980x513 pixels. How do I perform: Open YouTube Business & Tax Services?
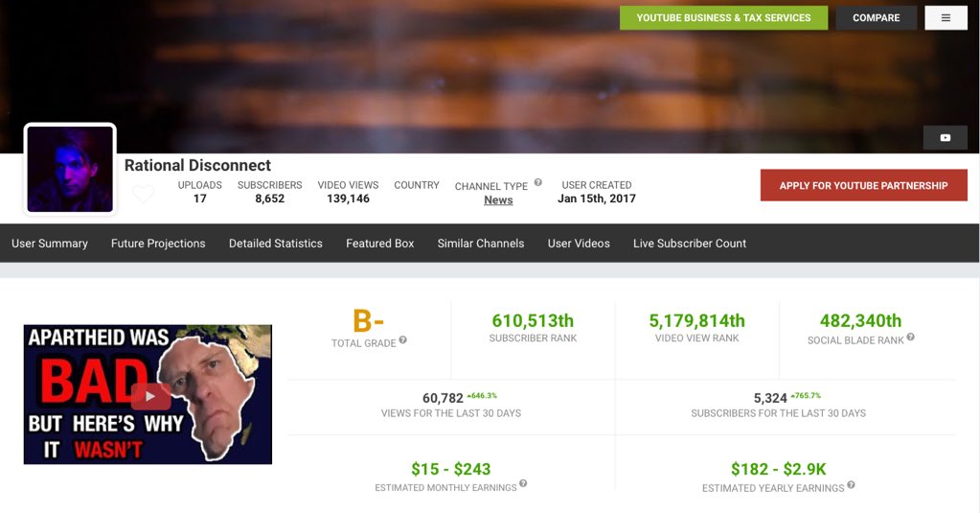point(724,18)
